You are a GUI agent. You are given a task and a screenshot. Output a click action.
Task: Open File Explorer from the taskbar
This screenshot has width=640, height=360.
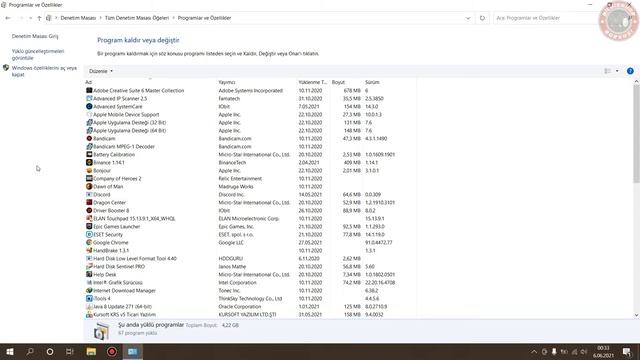(91, 351)
